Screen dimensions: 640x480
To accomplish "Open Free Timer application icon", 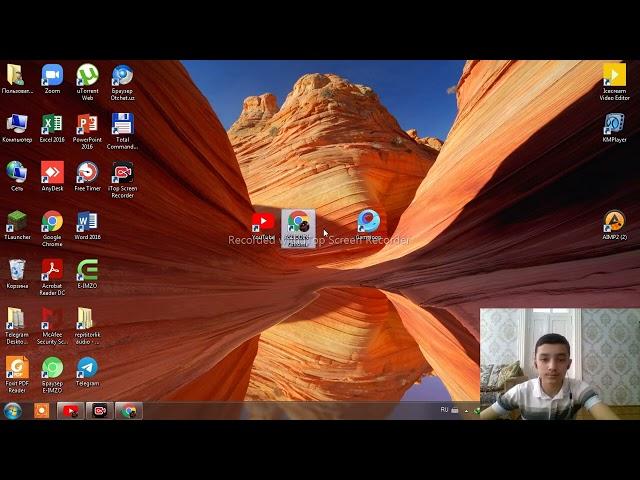I will point(87,173).
